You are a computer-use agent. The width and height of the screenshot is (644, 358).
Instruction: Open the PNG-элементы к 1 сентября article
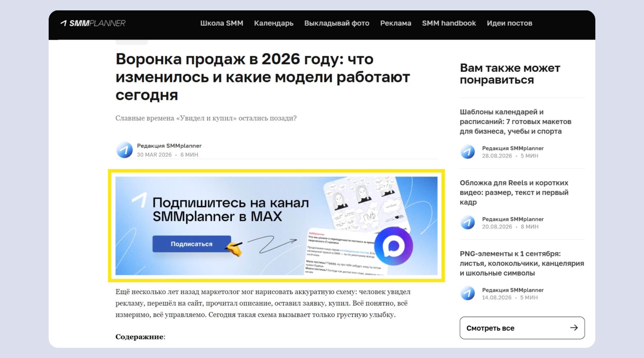[522, 263]
